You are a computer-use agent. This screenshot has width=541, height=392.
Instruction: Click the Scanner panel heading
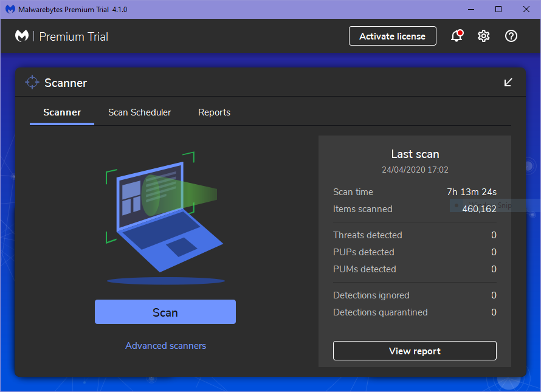66,83
